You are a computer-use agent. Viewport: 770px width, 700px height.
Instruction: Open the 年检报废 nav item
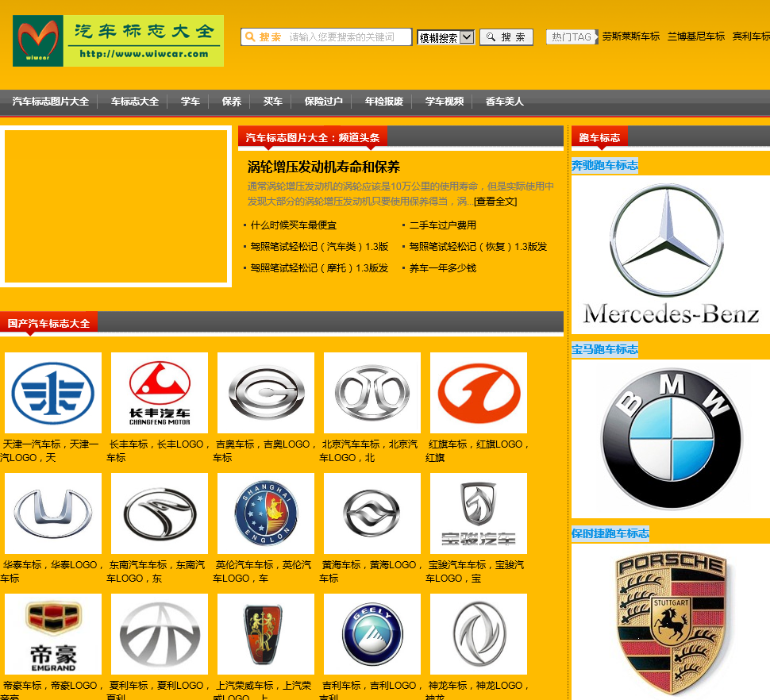pyautogui.click(x=384, y=102)
